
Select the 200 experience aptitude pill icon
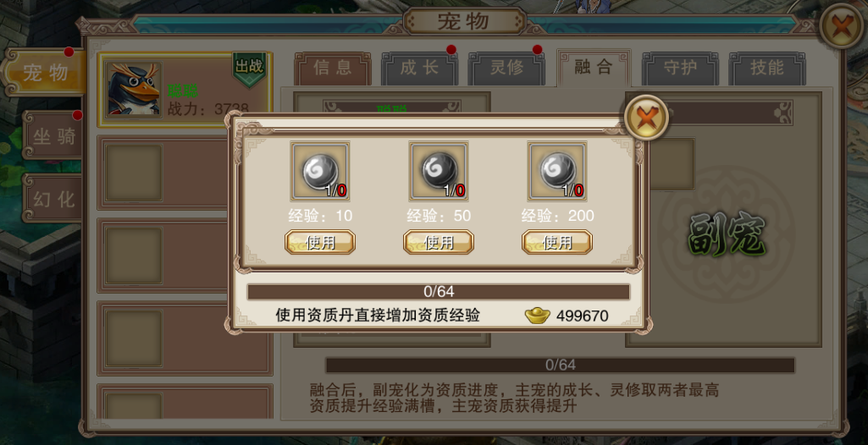coord(557,171)
